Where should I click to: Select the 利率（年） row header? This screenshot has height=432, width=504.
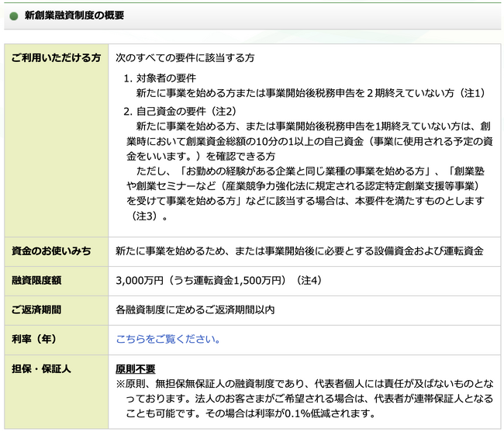(34, 339)
